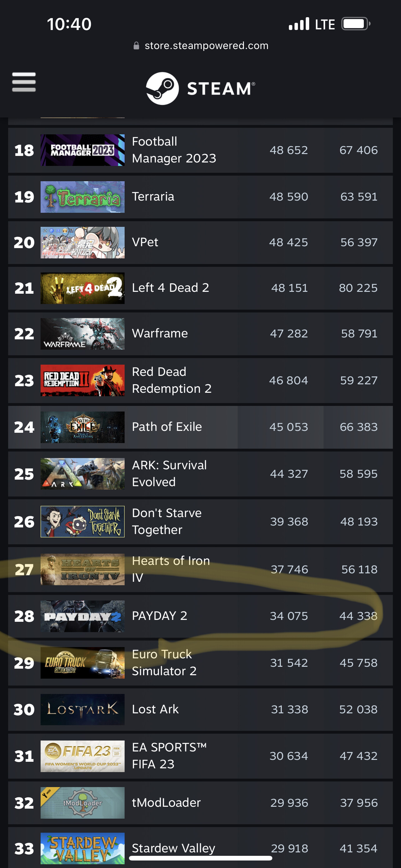Open the hamburger menu icon

24,82
